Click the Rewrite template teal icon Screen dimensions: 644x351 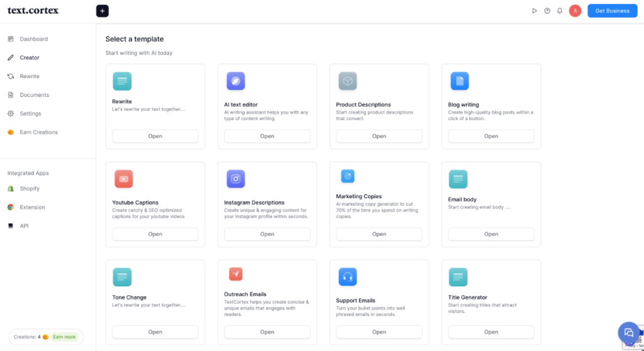pos(122,81)
